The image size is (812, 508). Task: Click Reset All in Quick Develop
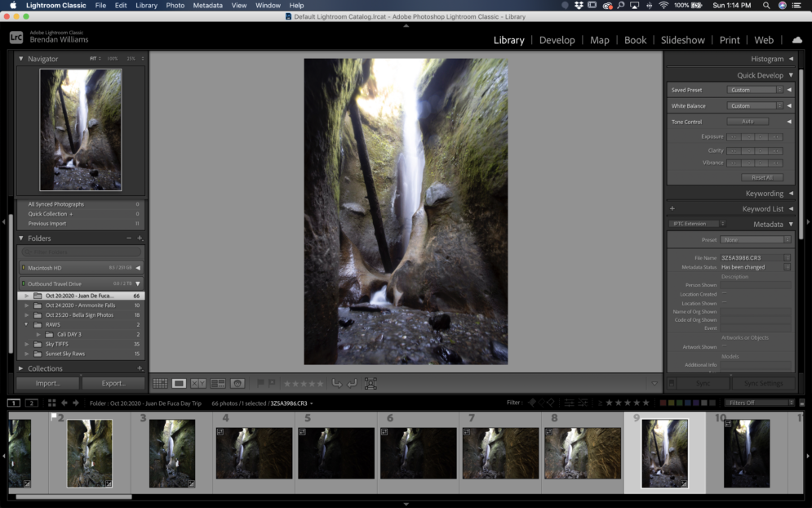(762, 177)
